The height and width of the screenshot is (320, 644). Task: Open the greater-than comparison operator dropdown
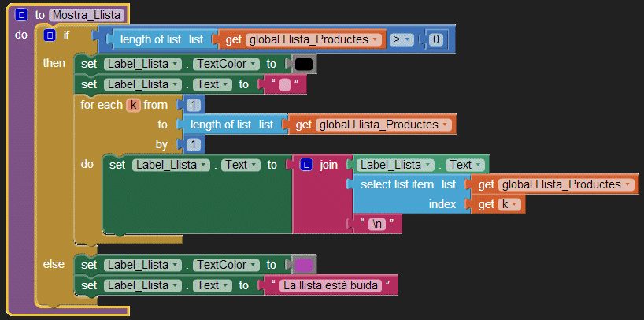click(401, 39)
